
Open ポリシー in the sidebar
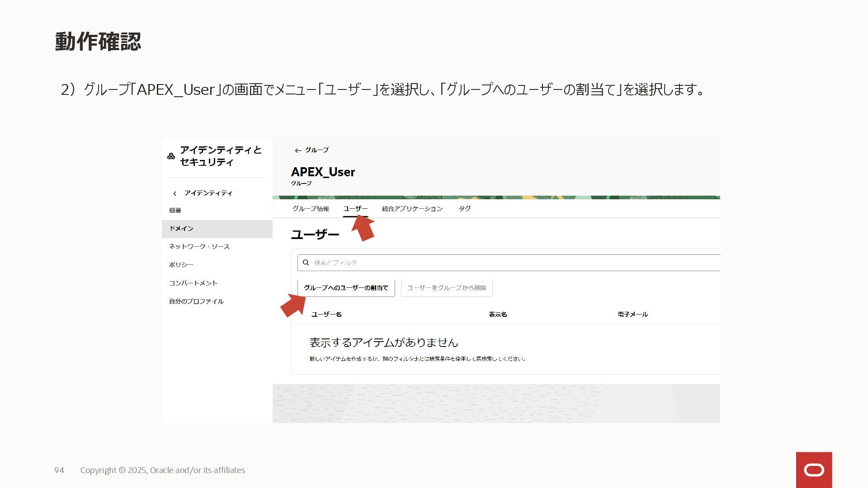(x=181, y=265)
